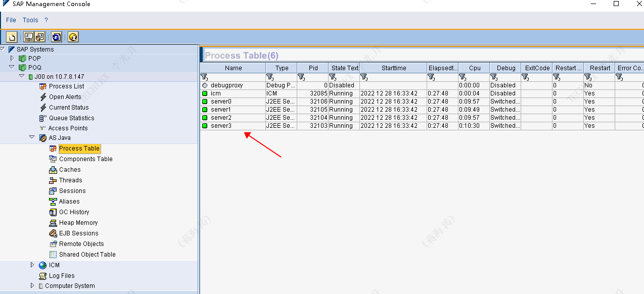Open the filter icon under ExitCode column
The width and height of the screenshot is (644, 294).
point(525,77)
